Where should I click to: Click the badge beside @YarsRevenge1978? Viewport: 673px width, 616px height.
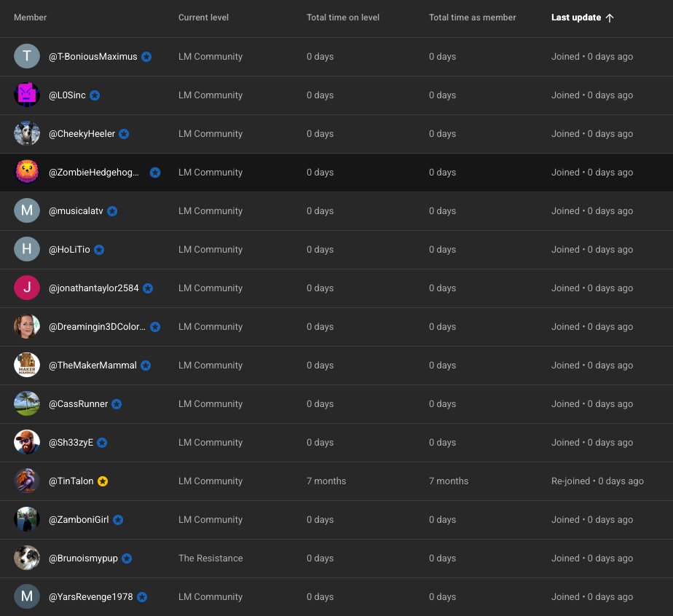(142, 597)
